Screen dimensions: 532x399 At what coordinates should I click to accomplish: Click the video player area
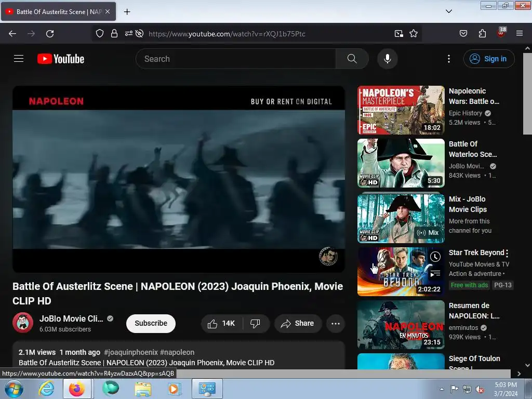click(179, 179)
